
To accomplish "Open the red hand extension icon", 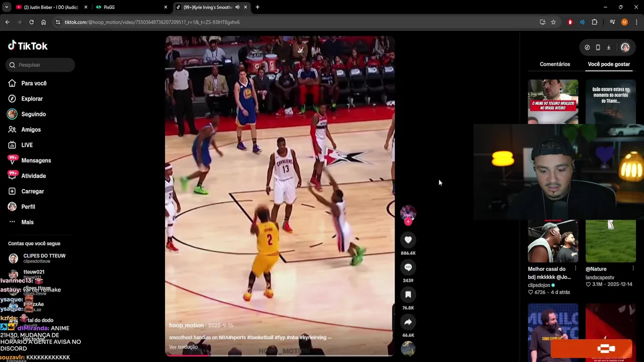I will [x=570, y=22].
